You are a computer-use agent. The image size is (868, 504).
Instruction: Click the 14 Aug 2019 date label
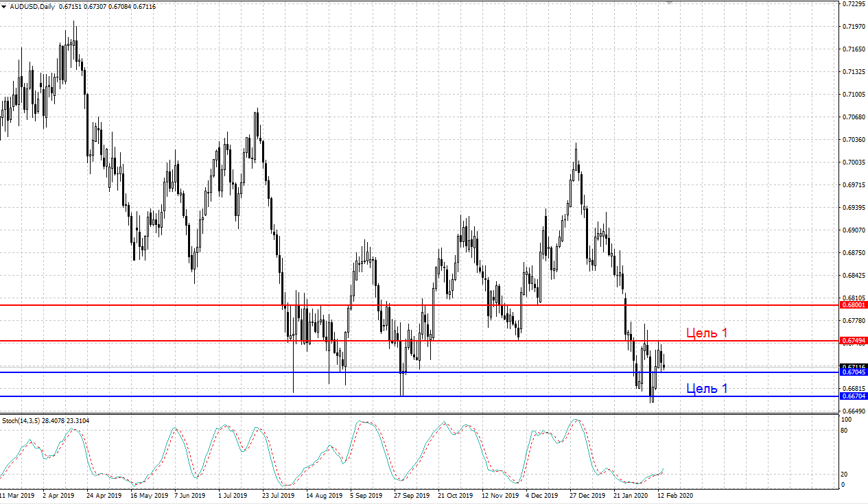[x=324, y=494]
